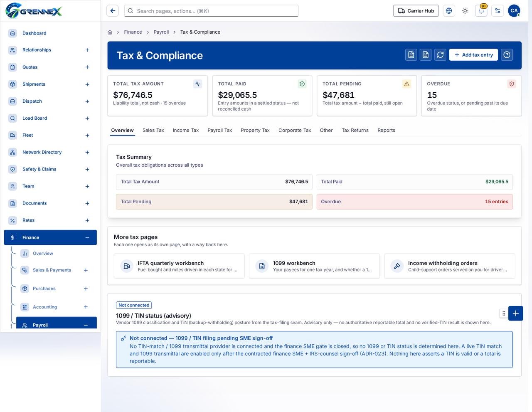Open IFTA quarterly workbench card
This screenshot has width=532, height=412.
pos(179,266)
